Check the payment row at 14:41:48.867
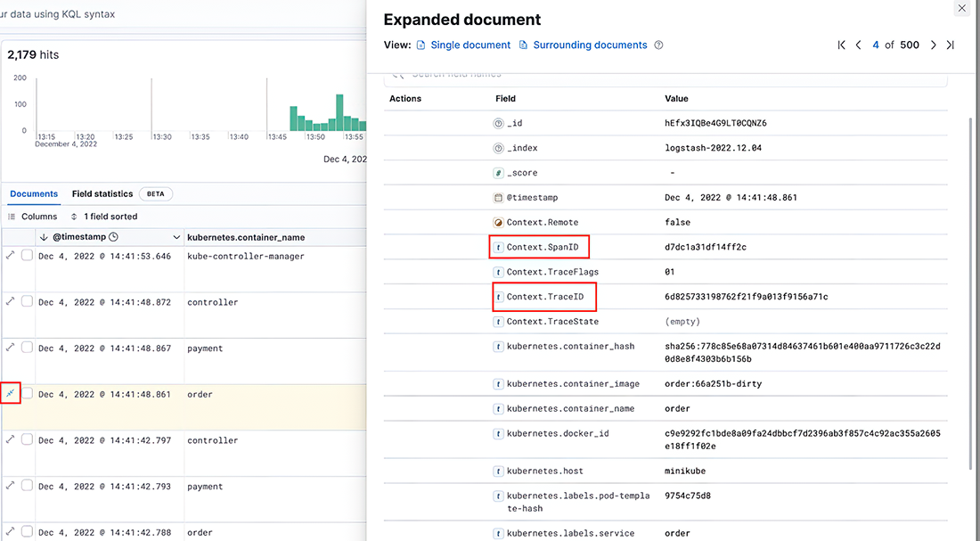Viewport: 980px width, 541px height. point(27,347)
